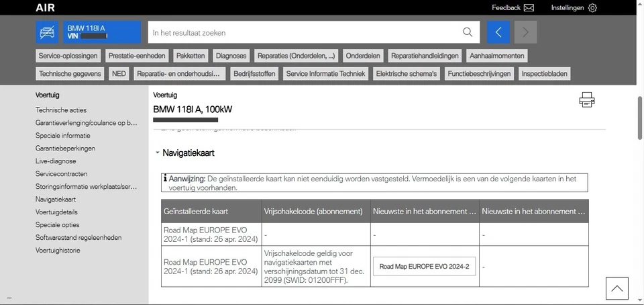Go to Technische acties in sidebar

coord(61,110)
